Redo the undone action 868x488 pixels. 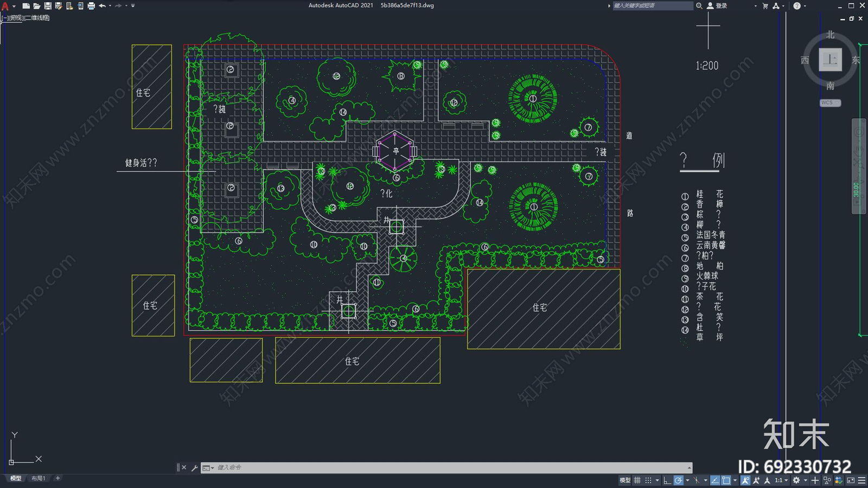[118, 6]
